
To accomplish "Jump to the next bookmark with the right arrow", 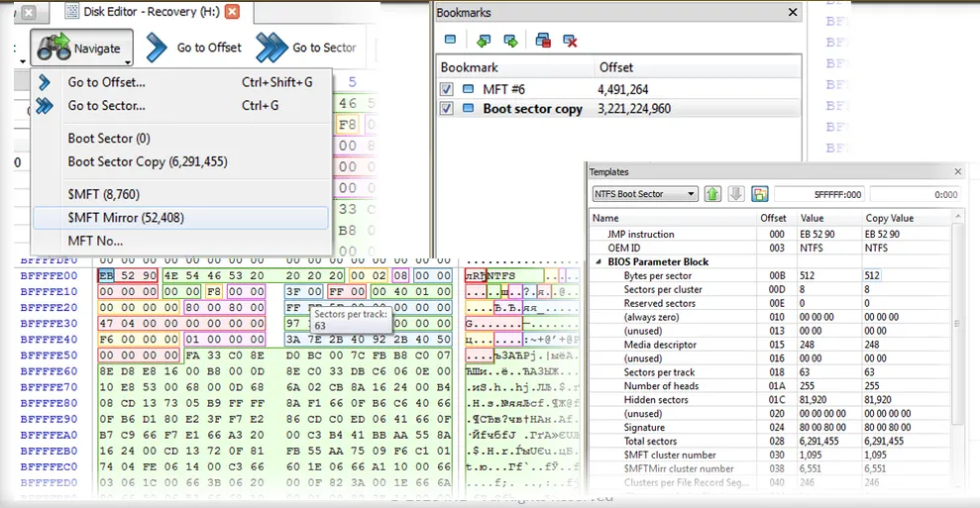I will (510, 41).
